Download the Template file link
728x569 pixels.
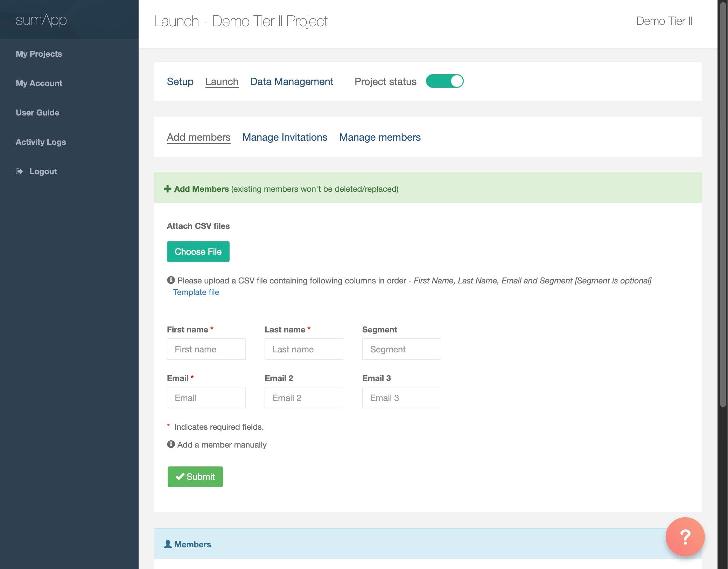tap(196, 292)
